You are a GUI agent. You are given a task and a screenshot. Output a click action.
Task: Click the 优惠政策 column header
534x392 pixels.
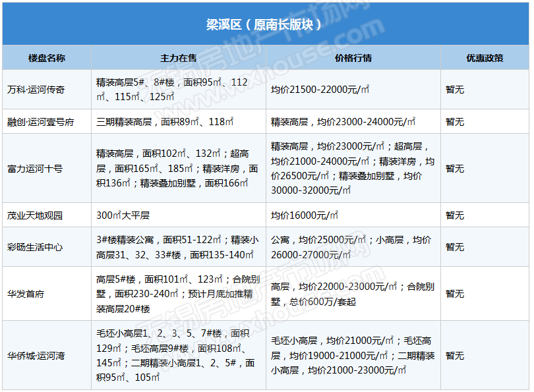click(x=485, y=58)
